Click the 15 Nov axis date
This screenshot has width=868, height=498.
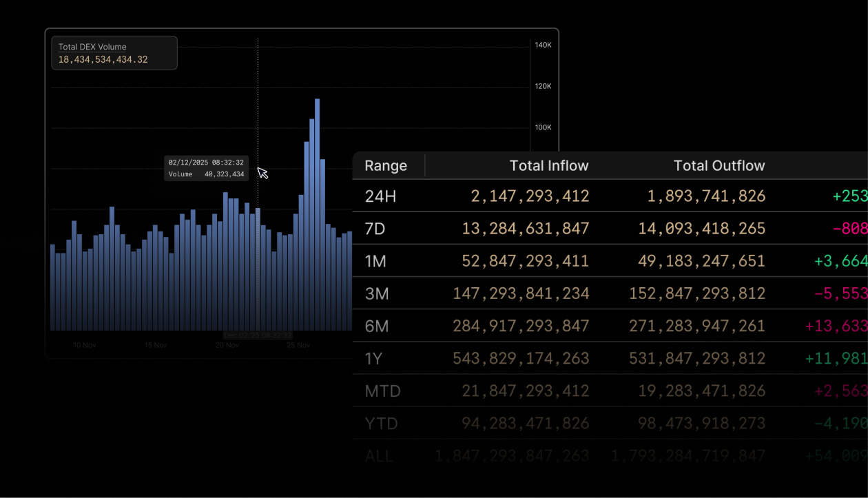(x=156, y=345)
